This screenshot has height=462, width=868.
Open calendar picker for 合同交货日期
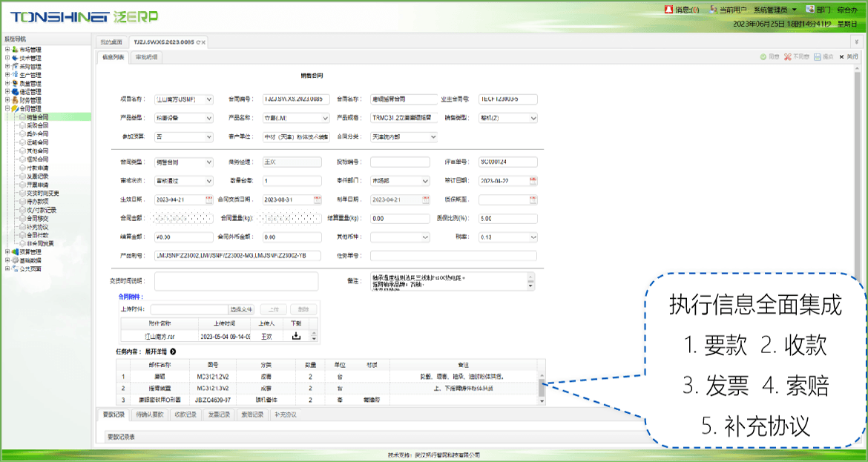[x=318, y=199]
